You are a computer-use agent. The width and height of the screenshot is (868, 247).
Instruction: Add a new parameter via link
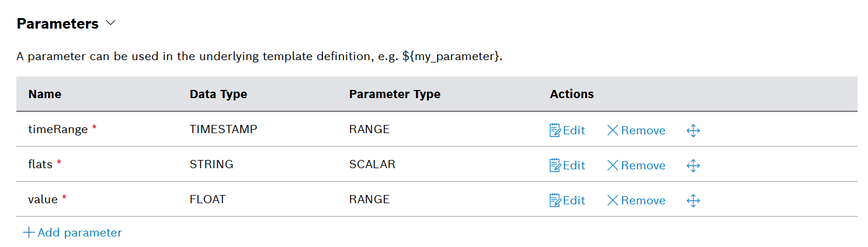point(79,232)
